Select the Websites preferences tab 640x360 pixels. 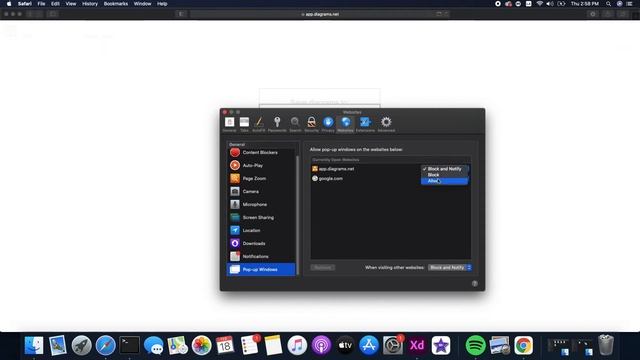(345, 124)
